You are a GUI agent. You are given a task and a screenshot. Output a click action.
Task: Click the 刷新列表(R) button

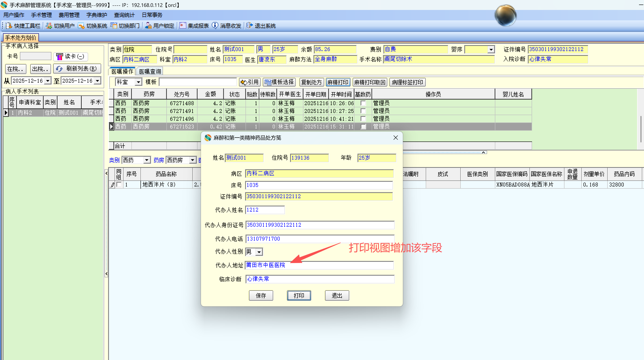click(77, 69)
